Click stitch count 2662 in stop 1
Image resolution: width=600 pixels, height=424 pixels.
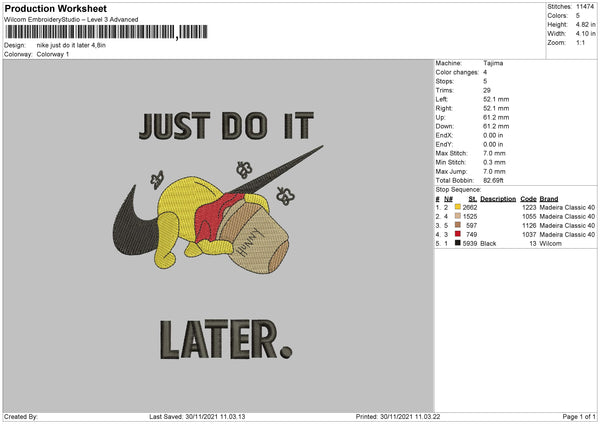tap(470, 207)
